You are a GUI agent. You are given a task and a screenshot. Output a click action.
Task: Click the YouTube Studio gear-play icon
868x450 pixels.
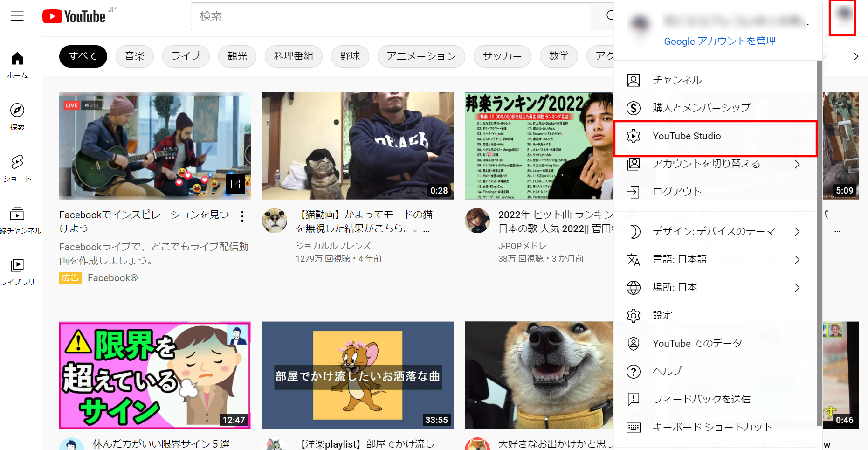[x=634, y=136]
